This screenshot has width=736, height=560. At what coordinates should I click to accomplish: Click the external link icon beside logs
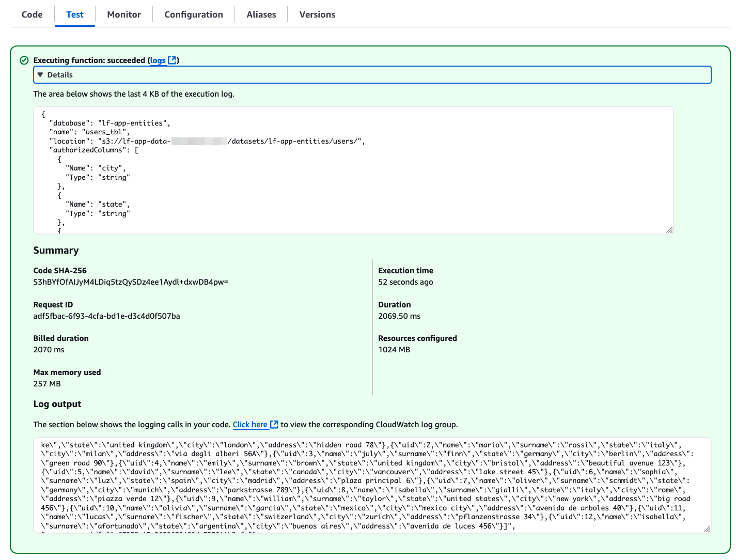coord(173,60)
